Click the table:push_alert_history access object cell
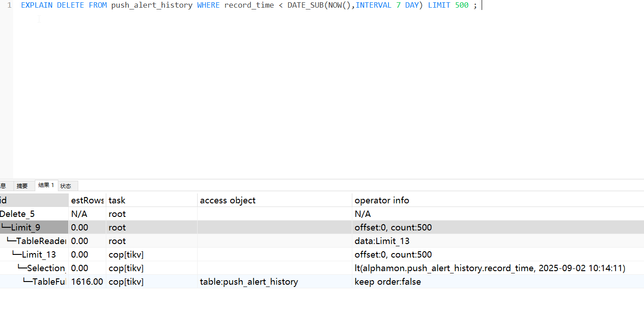This screenshot has height=310, width=644. 249,282
